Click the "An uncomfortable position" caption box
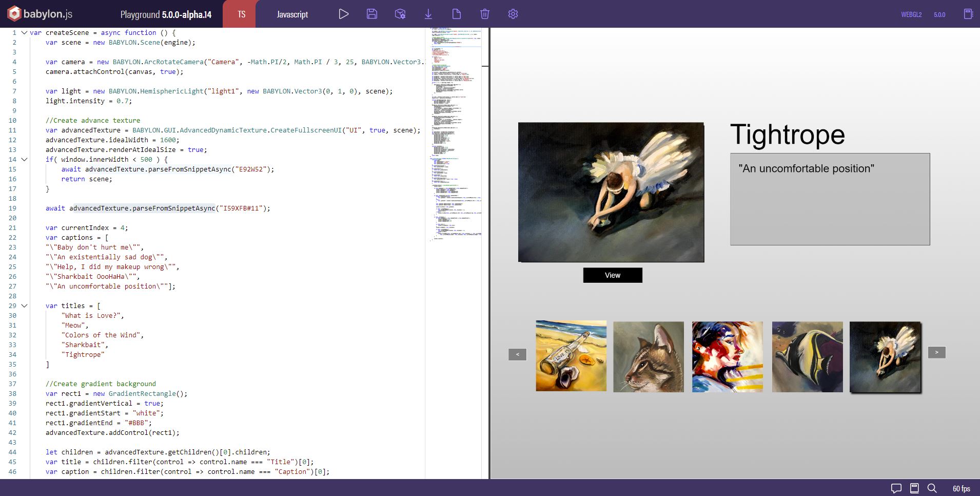980x496 pixels. 830,199
